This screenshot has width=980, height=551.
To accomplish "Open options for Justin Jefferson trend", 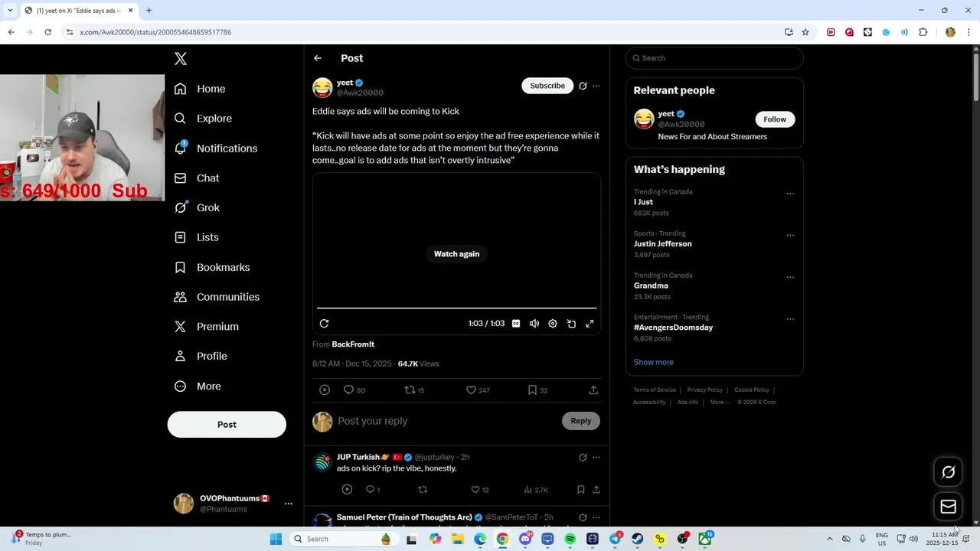I will 790,236.
